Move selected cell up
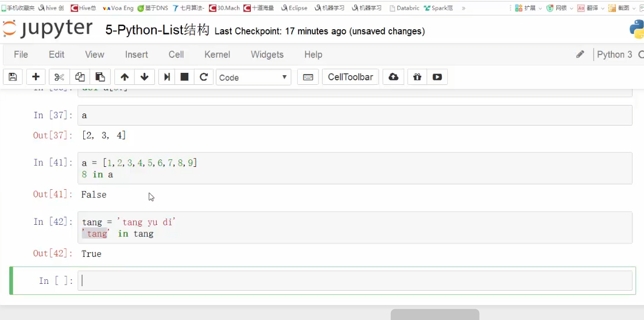This screenshot has width=644, height=320. tap(125, 77)
